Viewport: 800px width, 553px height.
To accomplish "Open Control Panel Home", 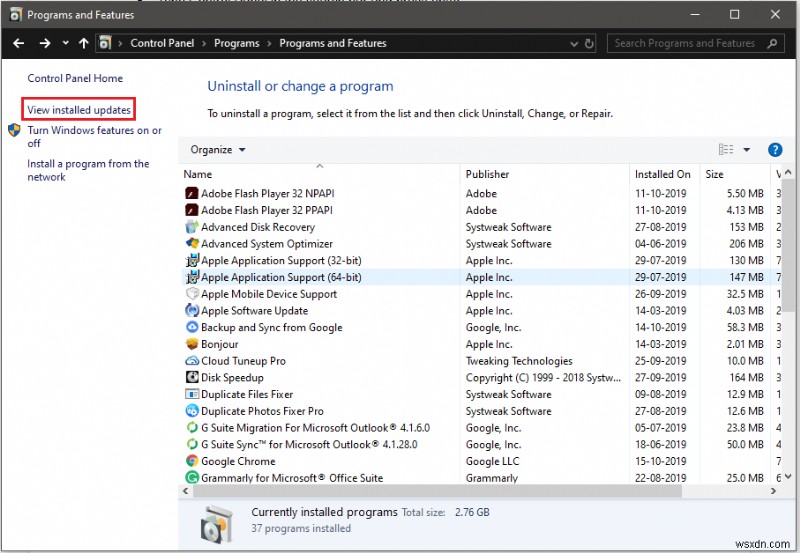I will click(x=75, y=78).
